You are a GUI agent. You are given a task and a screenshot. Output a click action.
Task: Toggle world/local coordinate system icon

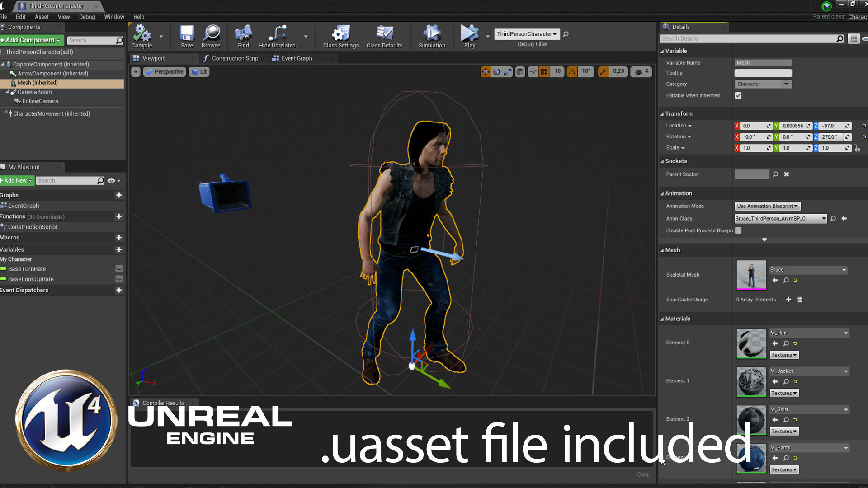[520, 72]
